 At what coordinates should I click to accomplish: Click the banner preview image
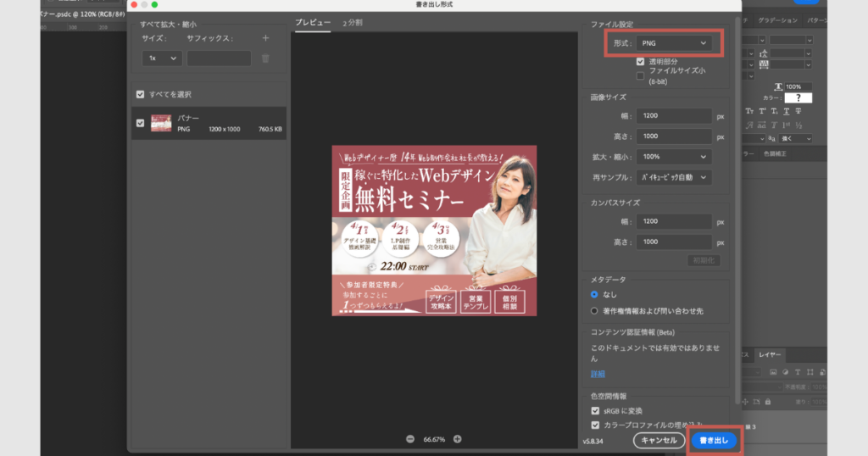coord(434,231)
